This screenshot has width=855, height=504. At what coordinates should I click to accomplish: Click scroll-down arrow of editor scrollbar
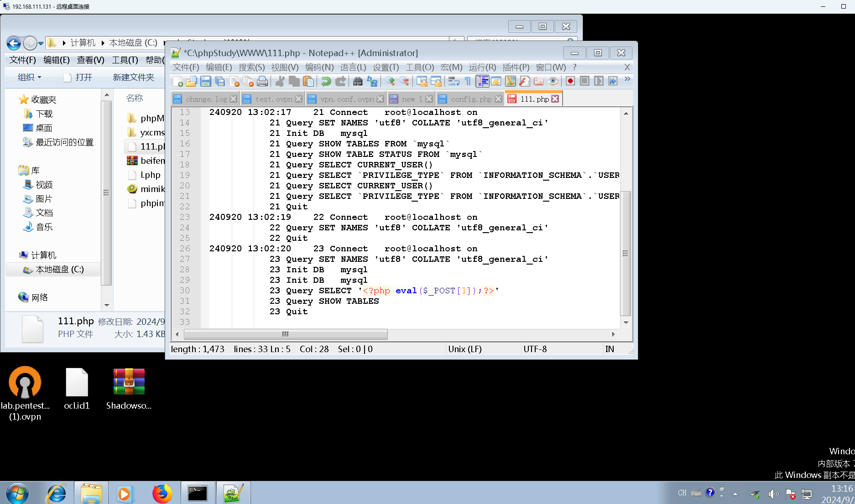point(626,322)
